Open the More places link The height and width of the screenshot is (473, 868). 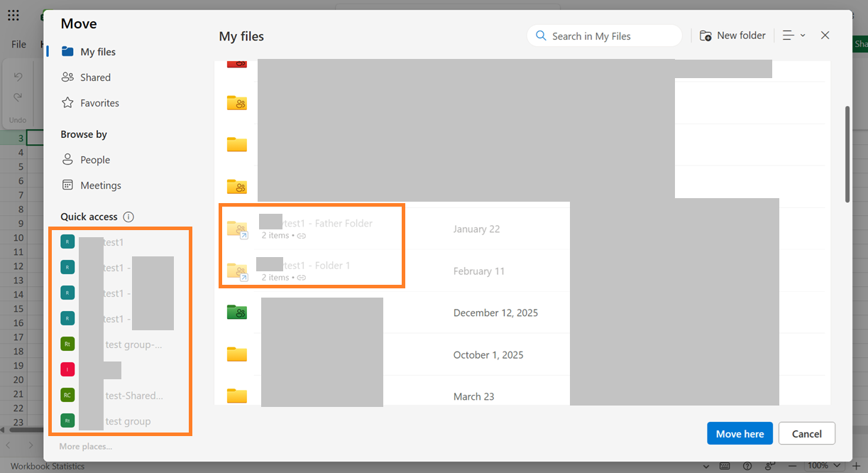click(x=86, y=446)
